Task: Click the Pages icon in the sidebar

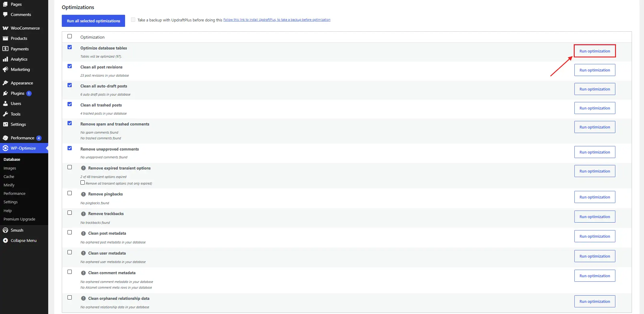Action: click(5, 4)
